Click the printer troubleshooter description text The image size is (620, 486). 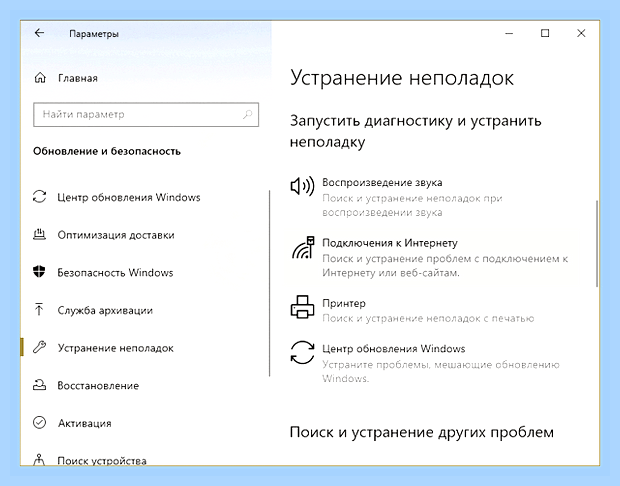click(428, 318)
